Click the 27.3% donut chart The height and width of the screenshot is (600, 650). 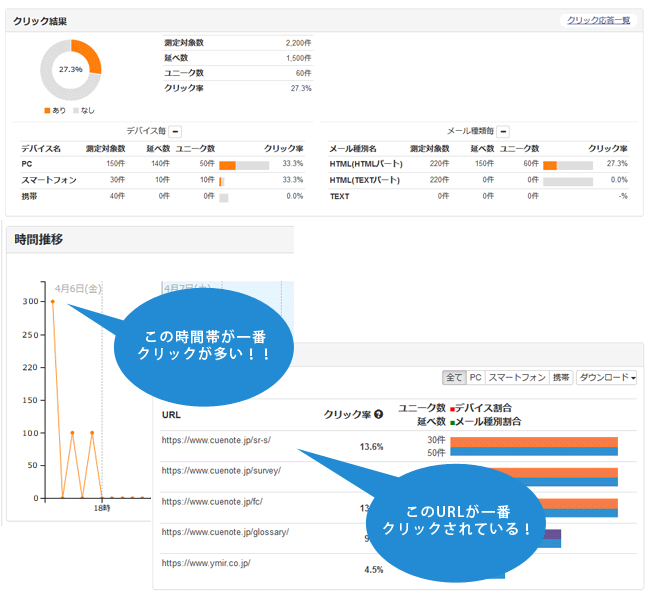[x=70, y=70]
